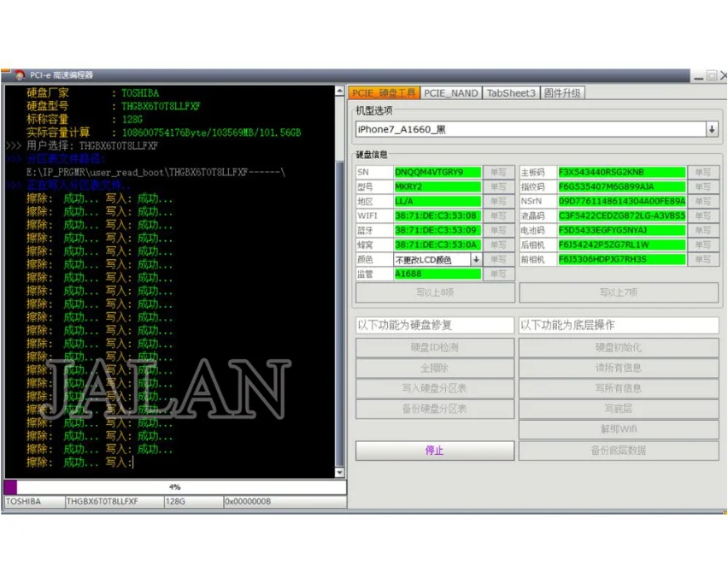The width and height of the screenshot is (728, 578).
Task: Click the 硬盘ID检测 button
Action: pyautogui.click(x=435, y=347)
